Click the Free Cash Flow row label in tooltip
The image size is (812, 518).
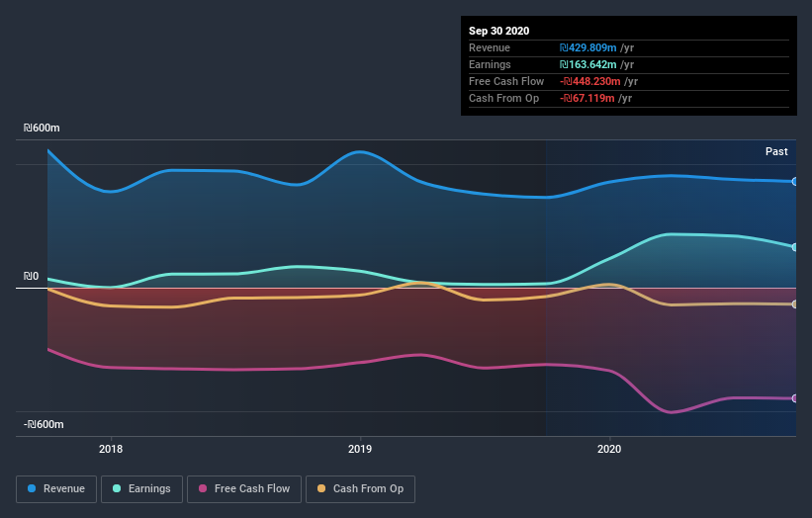[x=506, y=82]
